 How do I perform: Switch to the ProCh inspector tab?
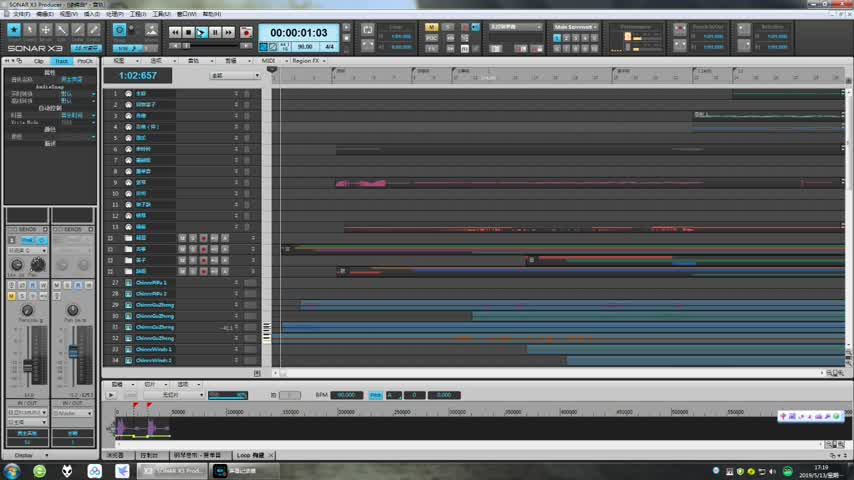[85, 61]
